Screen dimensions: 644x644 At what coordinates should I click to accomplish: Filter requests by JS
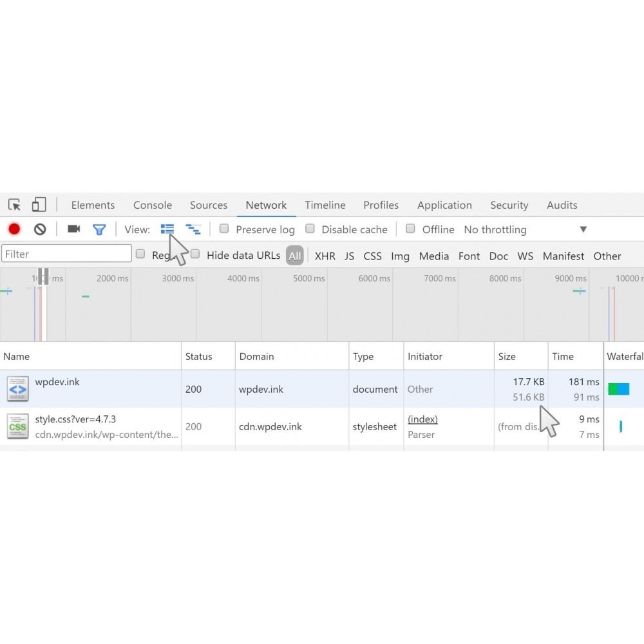click(x=349, y=256)
